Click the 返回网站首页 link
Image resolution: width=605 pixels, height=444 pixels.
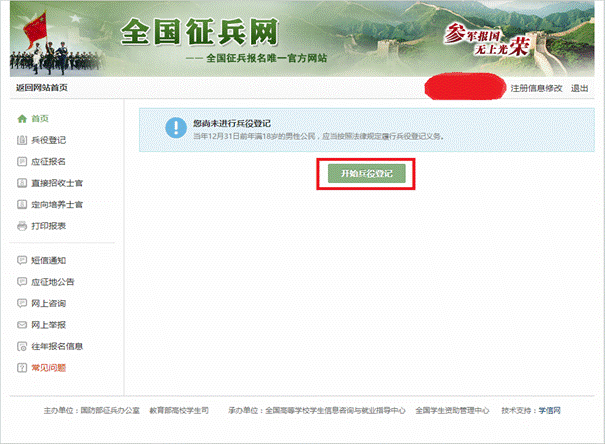point(42,88)
